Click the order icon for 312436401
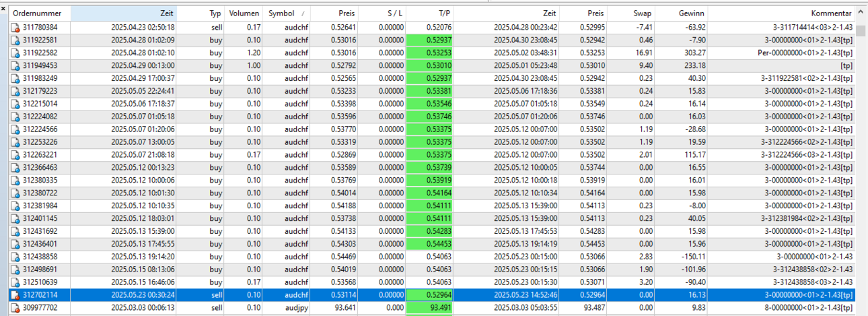The width and height of the screenshot is (868, 316). click(x=15, y=244)
